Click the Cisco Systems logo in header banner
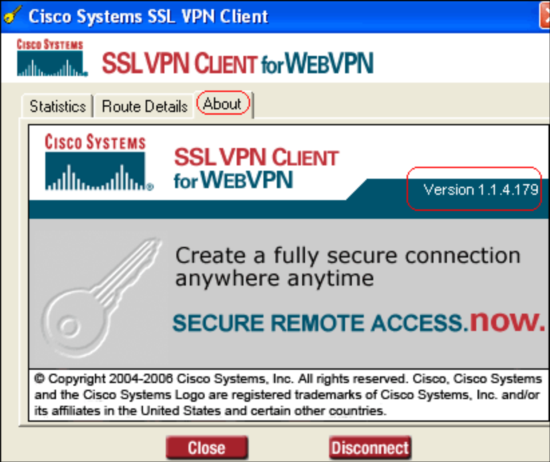This screenshot has width=550, height=462. coord(52,58)
